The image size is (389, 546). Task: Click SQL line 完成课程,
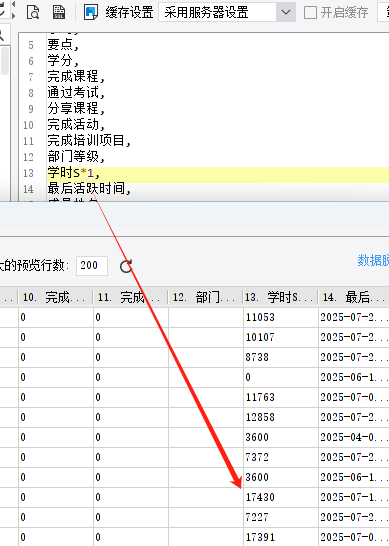[x=76, y=77]
